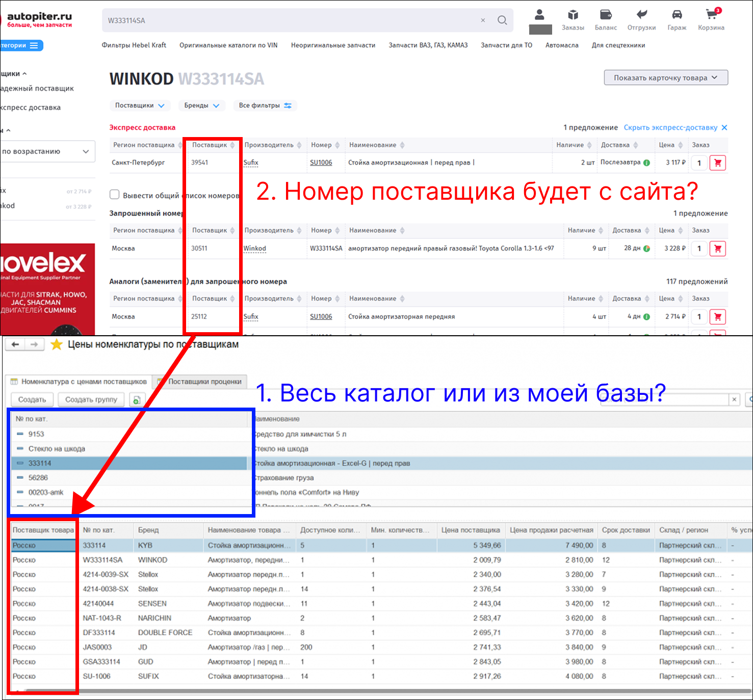Open Запчасти ВАЗ, ГАЗ, КАМАЗ

(x=428, y=45)
